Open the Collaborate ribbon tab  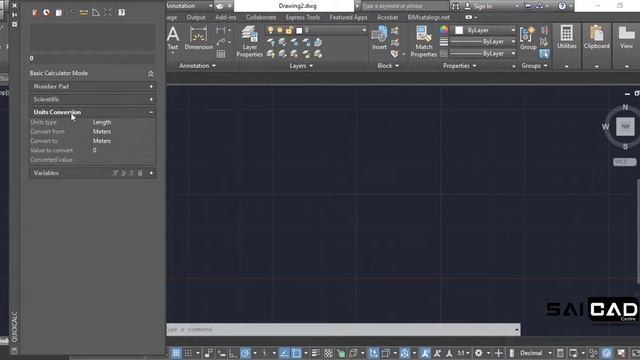tap(261, 17)
